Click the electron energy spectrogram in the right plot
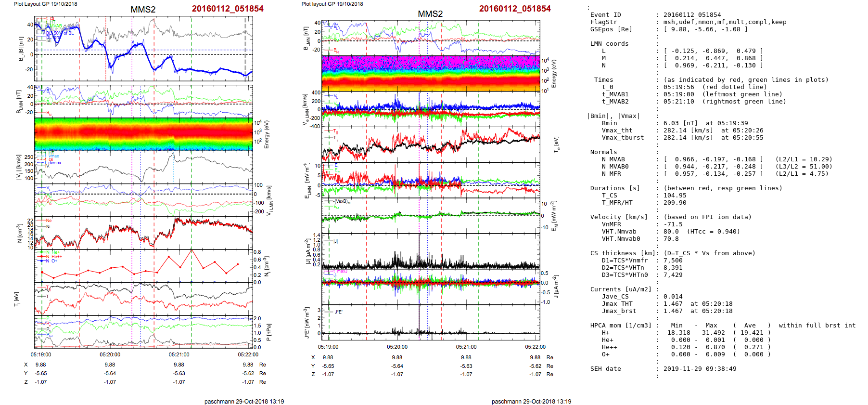Viewport: 868px width, 405px height. tap(431, 73)
